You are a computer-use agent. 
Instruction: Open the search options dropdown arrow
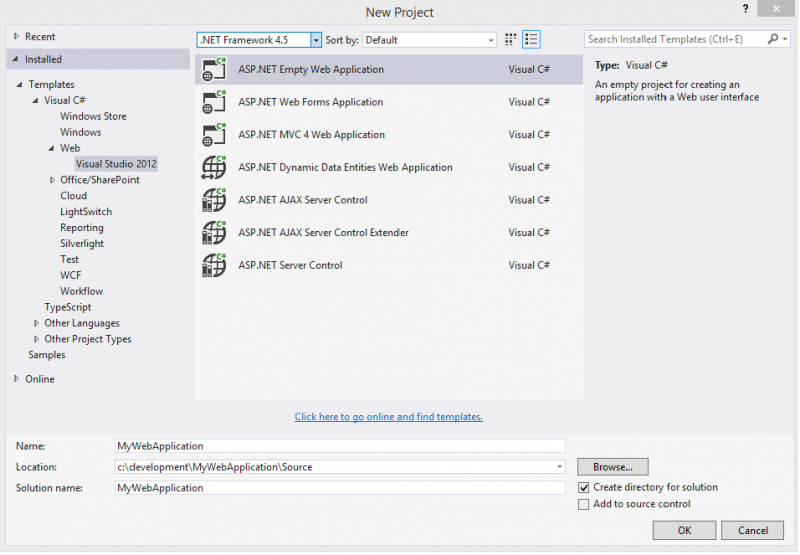click(x=785, y=39)
